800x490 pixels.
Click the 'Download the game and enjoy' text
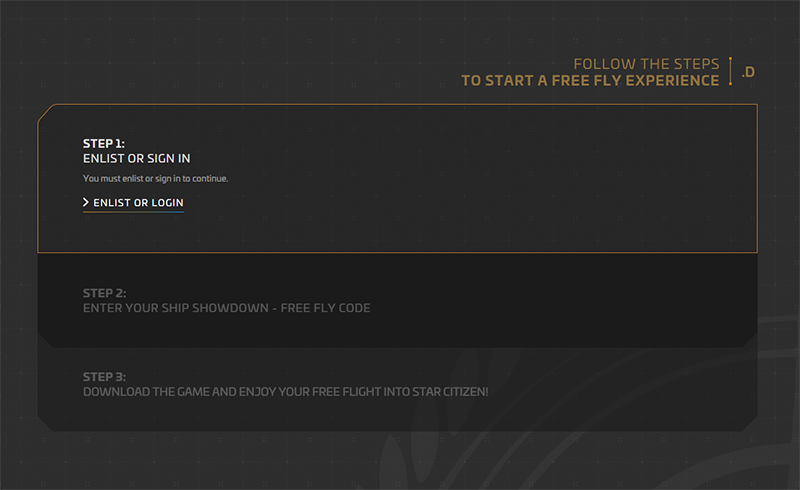pos(286,391)
